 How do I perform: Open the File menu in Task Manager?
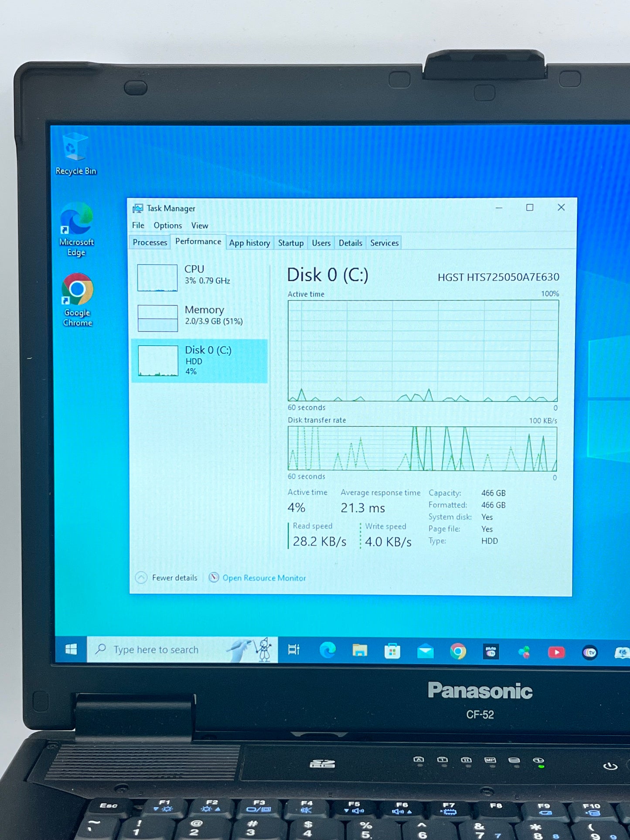pyautogui.click(x=138, y=225)
